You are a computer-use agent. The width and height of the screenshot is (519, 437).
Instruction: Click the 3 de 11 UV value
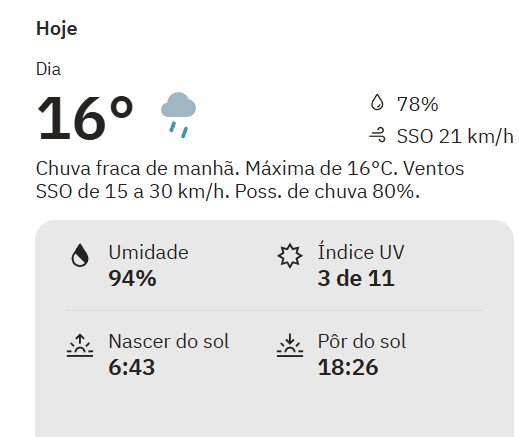356,278
